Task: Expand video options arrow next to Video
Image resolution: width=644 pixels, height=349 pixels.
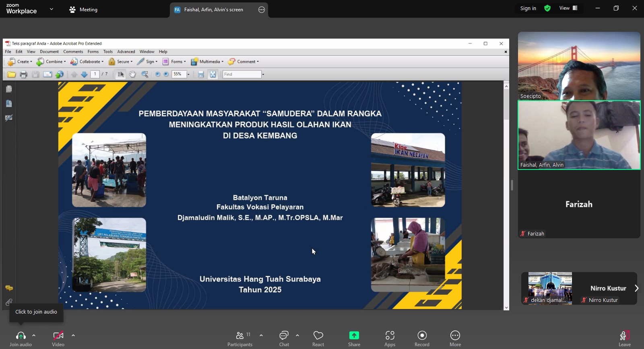Action: (73, 335)
